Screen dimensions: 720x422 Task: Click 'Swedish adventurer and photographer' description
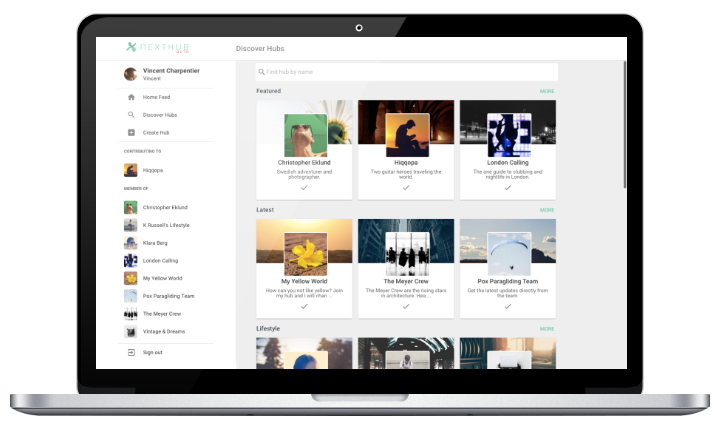(x=304, y=174)
